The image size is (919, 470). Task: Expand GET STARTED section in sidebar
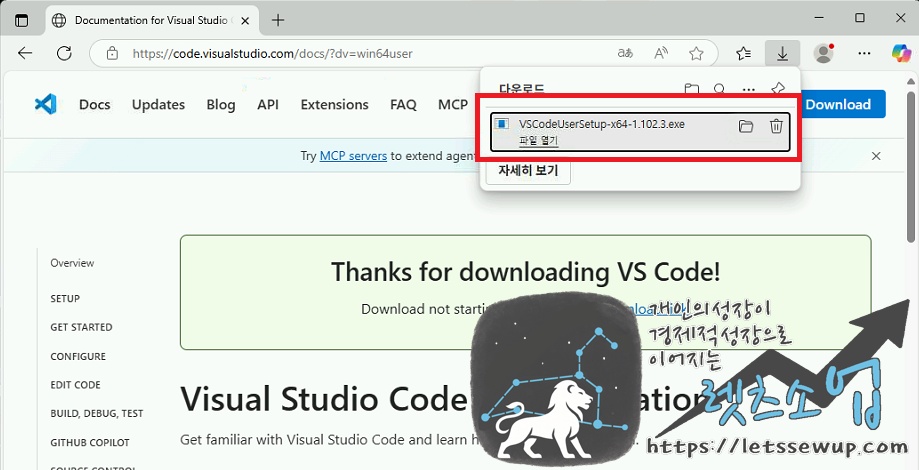tap(81, 327)
